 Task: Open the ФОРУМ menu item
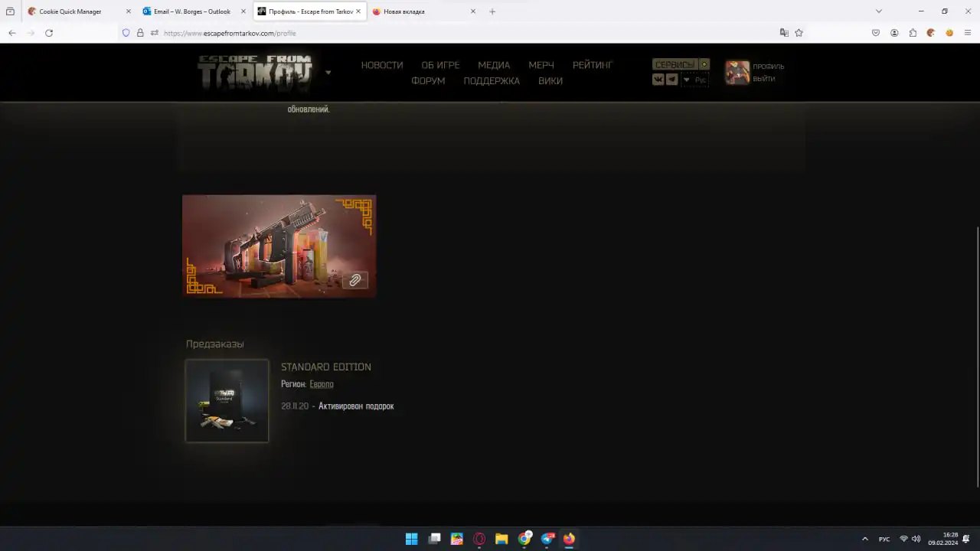pos(428,81)
